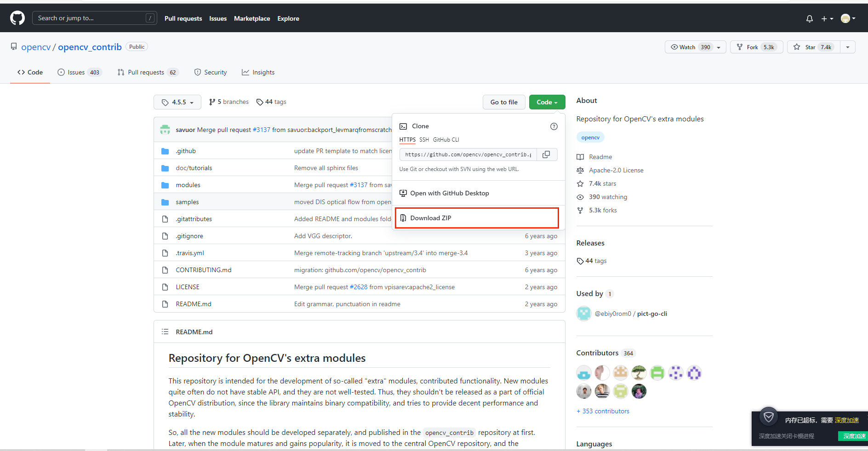This screenshot has height=451, width=868.
Task: Click savuor's avatar in commit header
Action: 165,130
